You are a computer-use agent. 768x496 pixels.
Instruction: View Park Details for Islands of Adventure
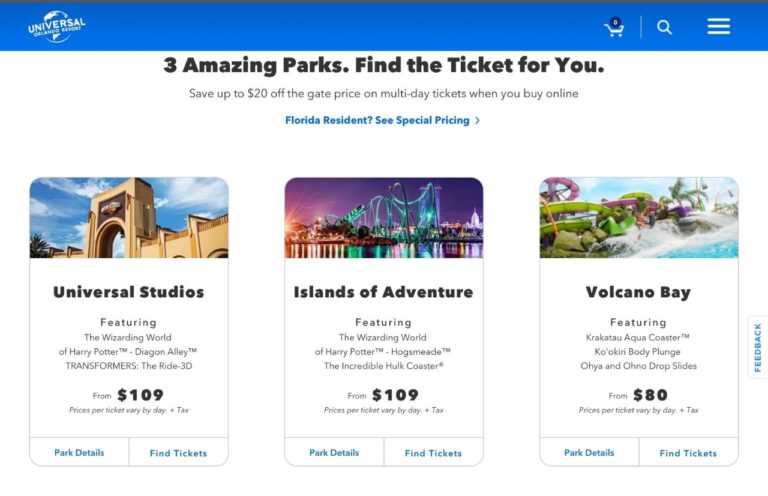pyautogui.click(x=334, y=453)
